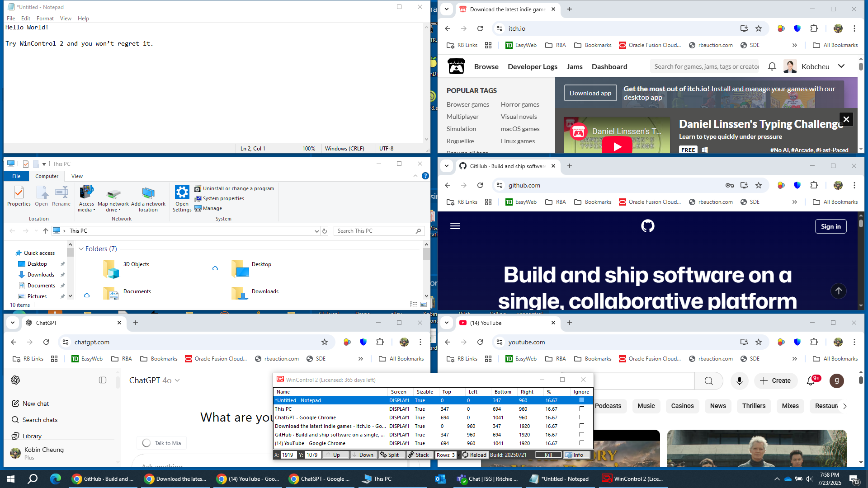Click the ChatGPT logo icon

pos(15,380)
